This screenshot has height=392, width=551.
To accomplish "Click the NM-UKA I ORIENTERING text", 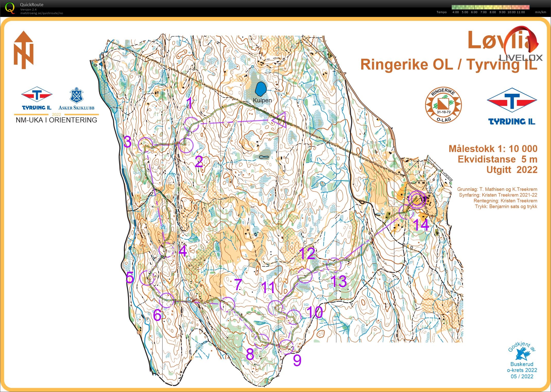I will coord(56,120).
